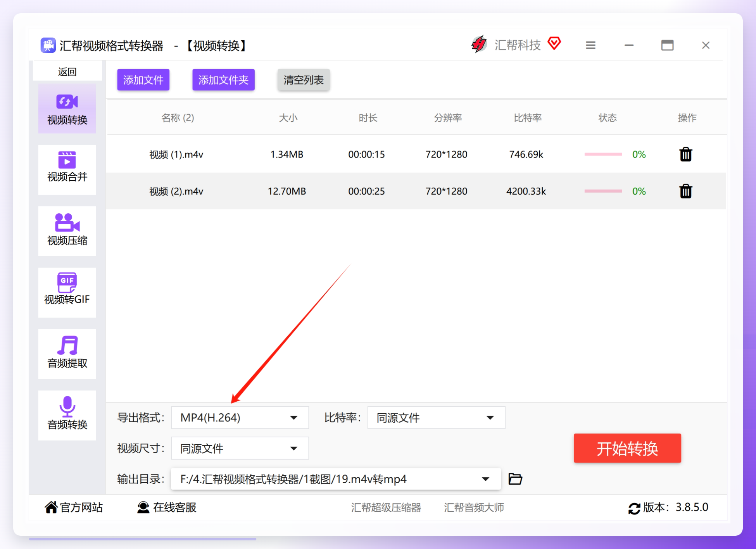Screen dimensions: 756x549
Task: Click the 在线客服 headset icon
Action: pyautogui.click(x=143, y=507)
